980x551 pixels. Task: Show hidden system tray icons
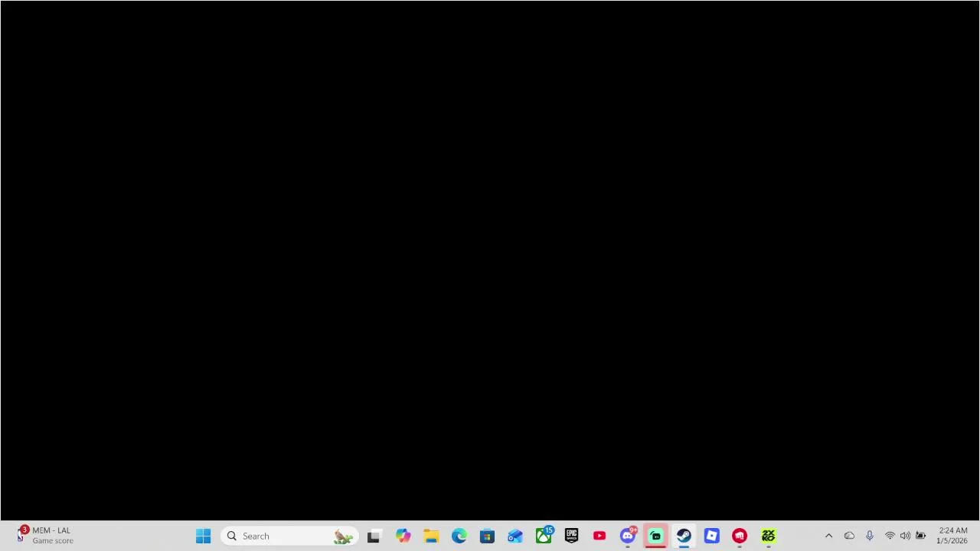point(828,536)
